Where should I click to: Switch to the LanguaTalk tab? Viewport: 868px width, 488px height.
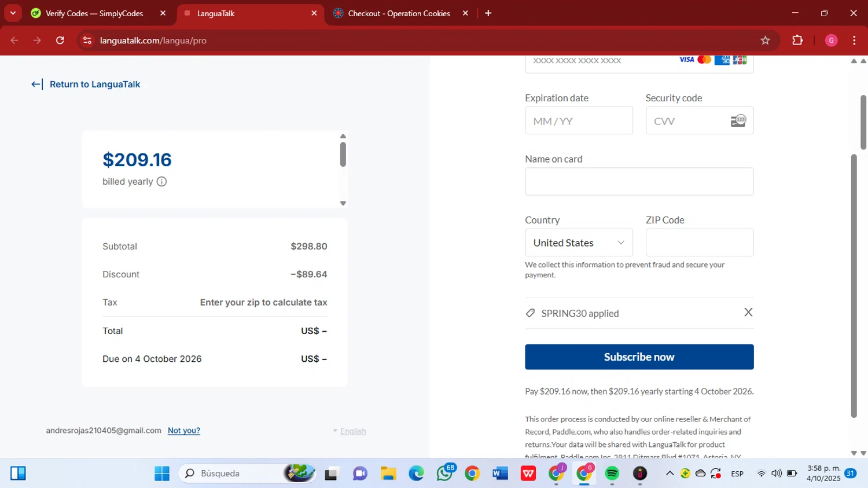215,13
